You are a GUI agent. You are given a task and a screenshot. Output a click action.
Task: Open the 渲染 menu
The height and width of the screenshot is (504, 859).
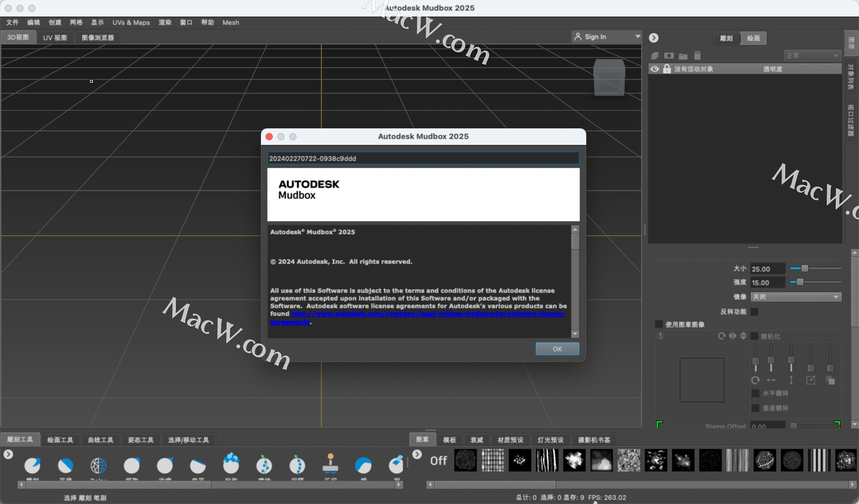coord(165,22)
